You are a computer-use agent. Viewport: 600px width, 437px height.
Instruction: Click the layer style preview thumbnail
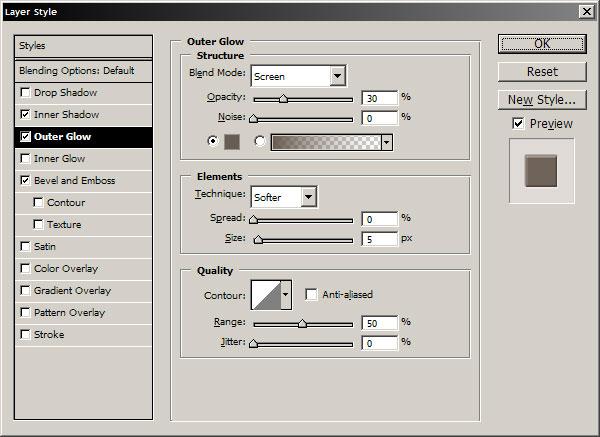coord(541,171)
